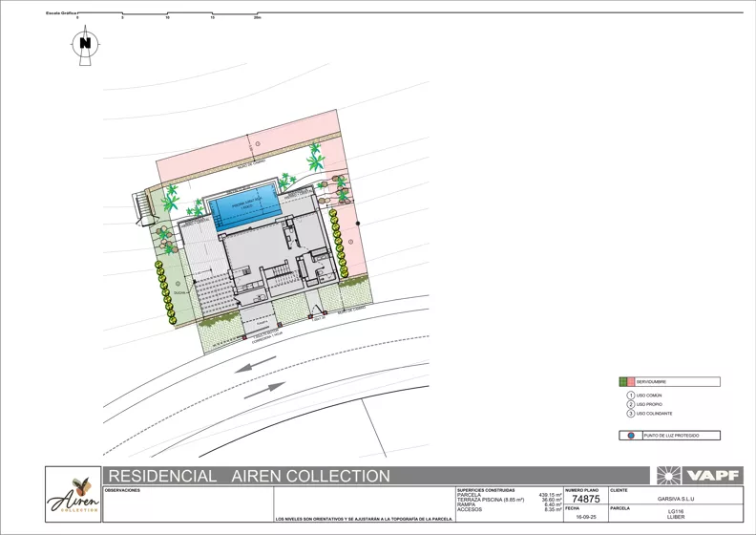Click the 'FECHA' heading
Viewport: 756px width, 535px height.
[573, 508]
